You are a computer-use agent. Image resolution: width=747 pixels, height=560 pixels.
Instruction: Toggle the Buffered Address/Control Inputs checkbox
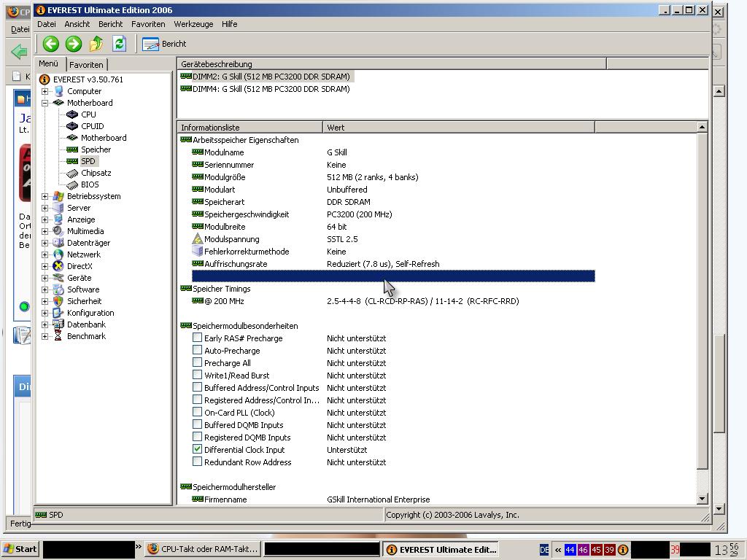[x=197, y=387]
